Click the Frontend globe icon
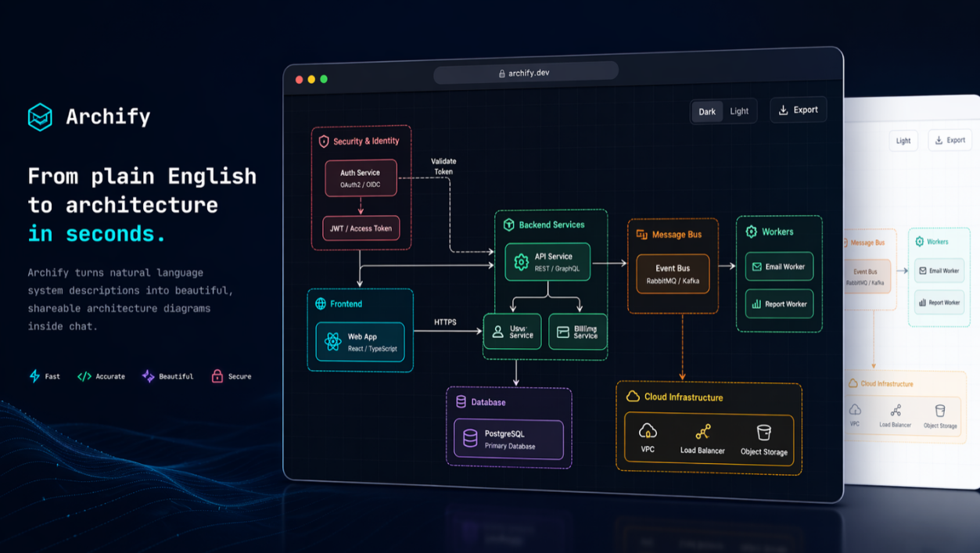Image resolution: width=980 pixels, height=553 pixels. (x=321, y=303)
